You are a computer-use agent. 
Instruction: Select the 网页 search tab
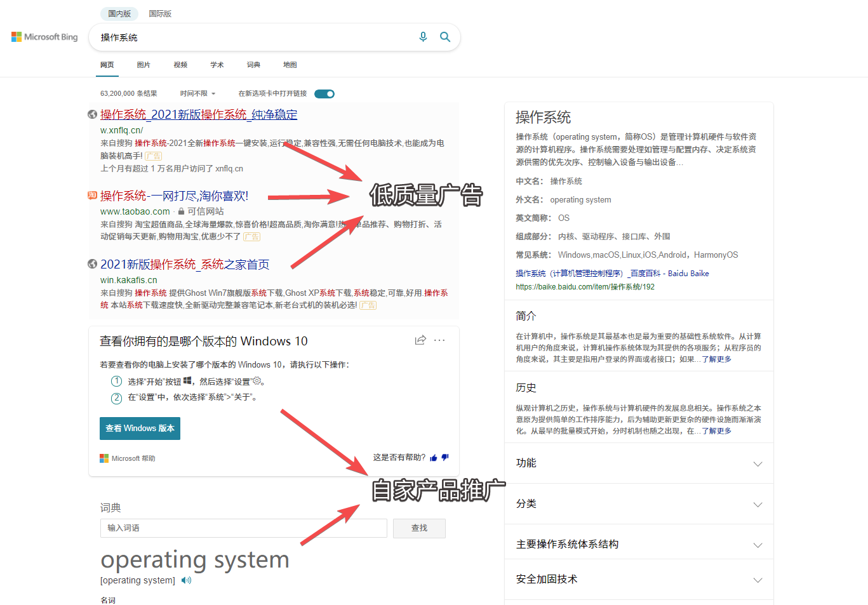pyautogui.click(x=107, y=65)
